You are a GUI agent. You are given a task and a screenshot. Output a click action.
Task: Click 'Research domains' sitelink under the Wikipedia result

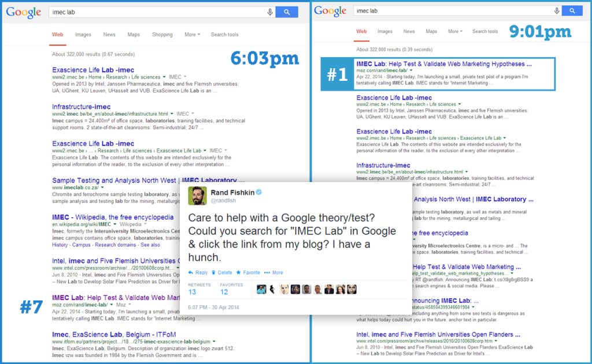pyautogui.click(x=116, y=245)
